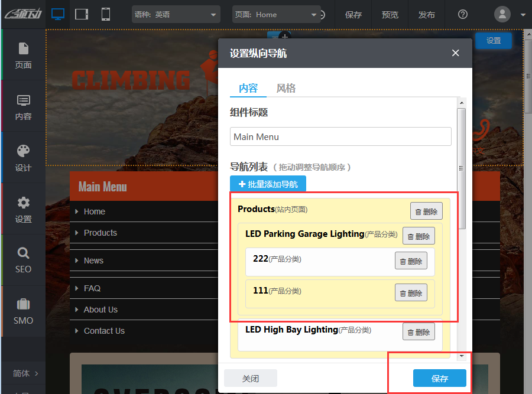Viewport: 532px width, 394px height.
Task: Click the dialog's vertical scrollbar
Action: pos(462,168)
